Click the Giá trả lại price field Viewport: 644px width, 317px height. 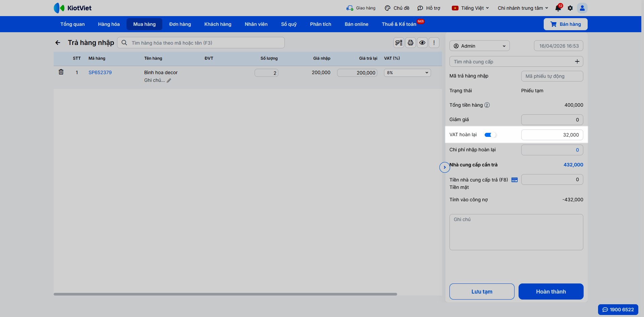[357, 73]
